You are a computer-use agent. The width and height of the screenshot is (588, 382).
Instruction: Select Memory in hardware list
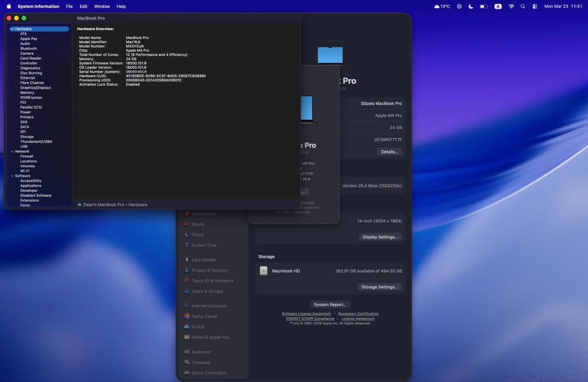[x=27, y=93]
